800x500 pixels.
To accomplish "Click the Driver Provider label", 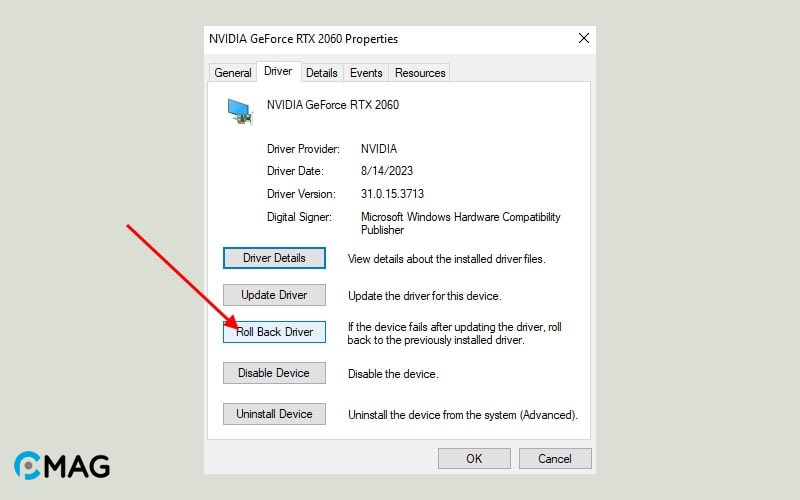I will coord(303,149).
